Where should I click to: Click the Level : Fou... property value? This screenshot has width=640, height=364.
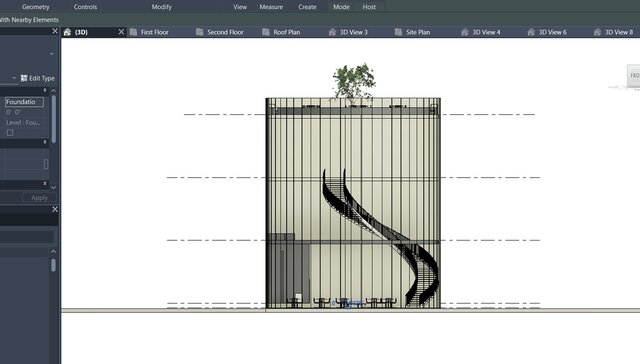[x=23, y=122]
